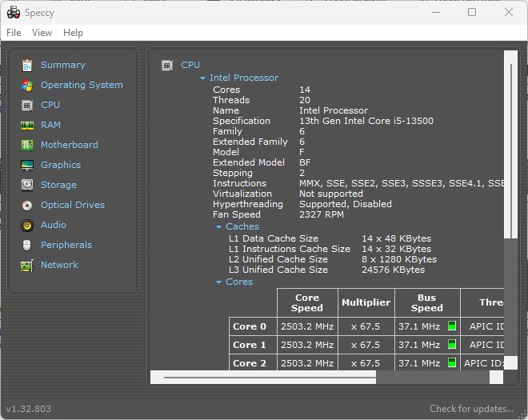This screenshot has width=528, height=420.
Task: Select the CPU link in the sidebar
Action: pyautogui.click(x=50, y=105)
